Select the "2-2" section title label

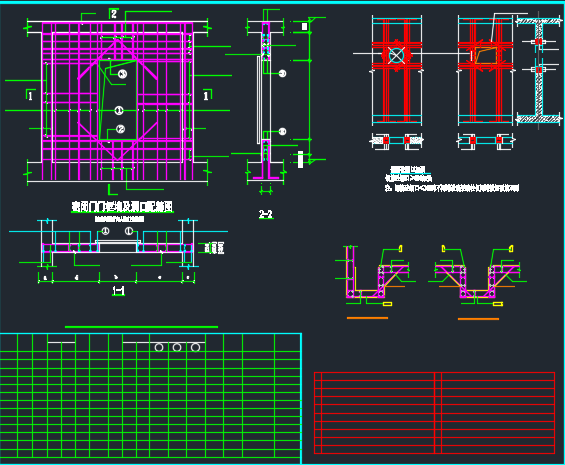266,214
